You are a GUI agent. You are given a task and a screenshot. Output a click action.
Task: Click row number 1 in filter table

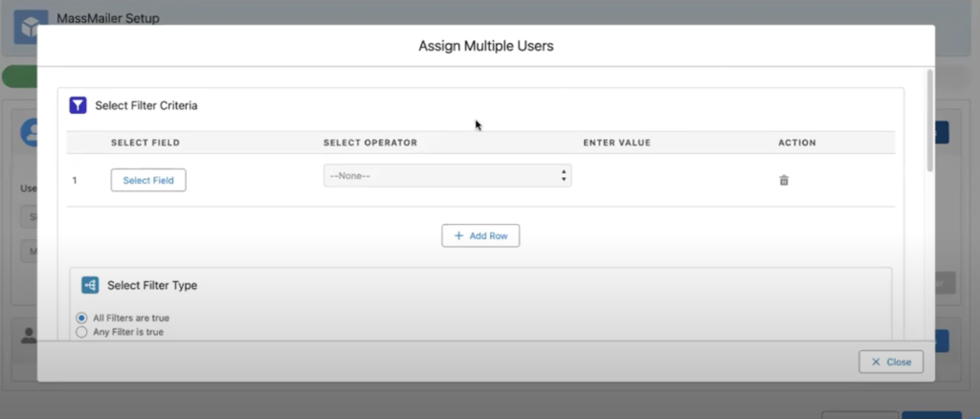click(75, 181)
